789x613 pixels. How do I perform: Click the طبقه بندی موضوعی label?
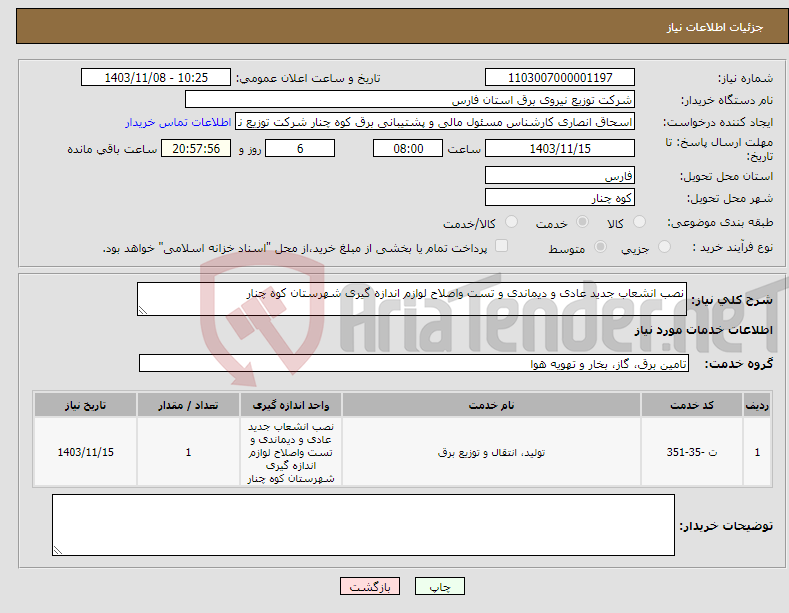point(720,222)
